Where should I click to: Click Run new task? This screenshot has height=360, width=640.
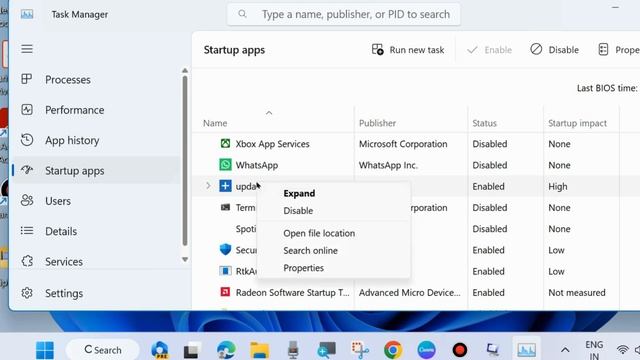click(408, 50)
